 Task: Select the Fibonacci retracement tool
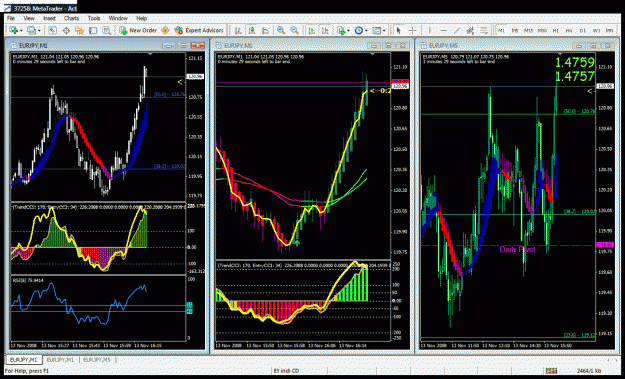(483, 30)
